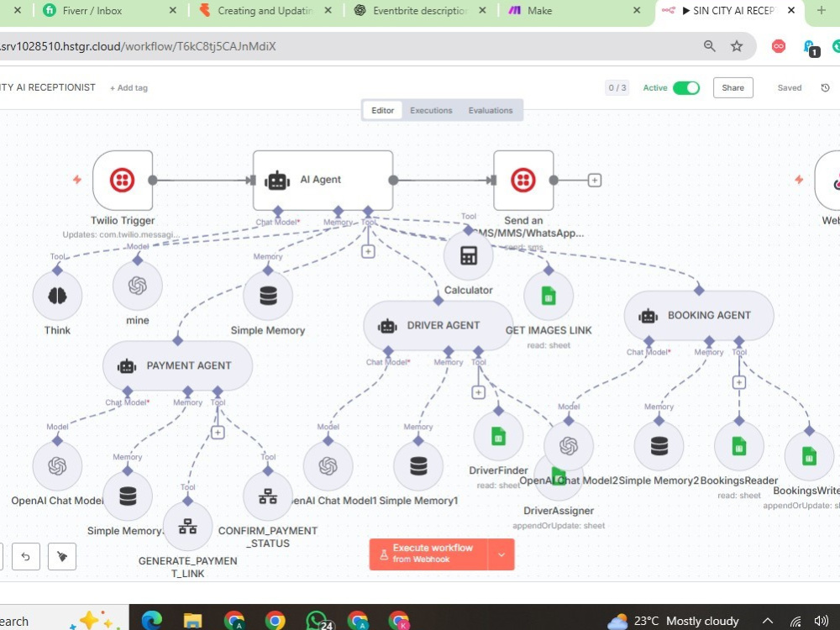This screenshot has width=840, height=630.
Task: Click the Add tag link
Action: tap(129, 88)
